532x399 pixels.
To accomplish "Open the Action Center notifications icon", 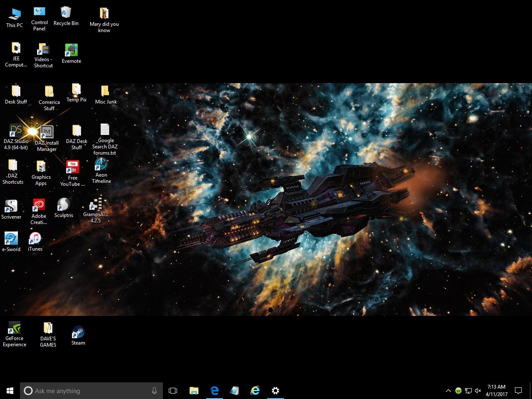I will click(x=518, y=391).
